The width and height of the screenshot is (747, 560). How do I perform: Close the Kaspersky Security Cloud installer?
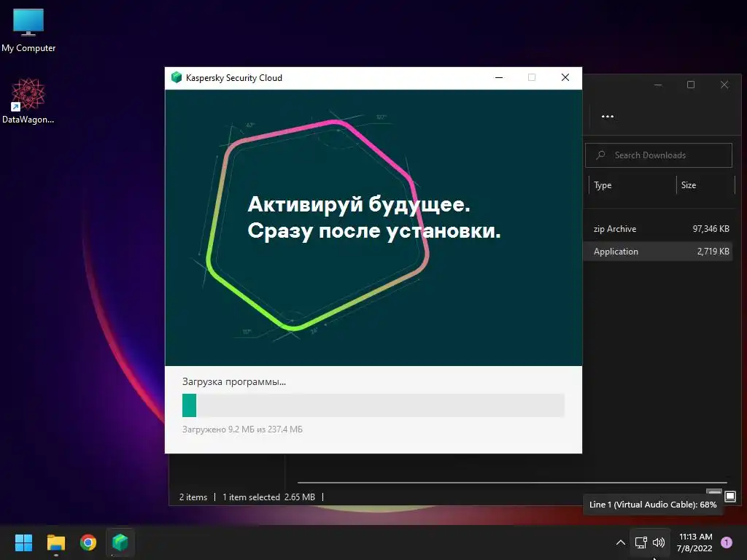tap(565, 77)
